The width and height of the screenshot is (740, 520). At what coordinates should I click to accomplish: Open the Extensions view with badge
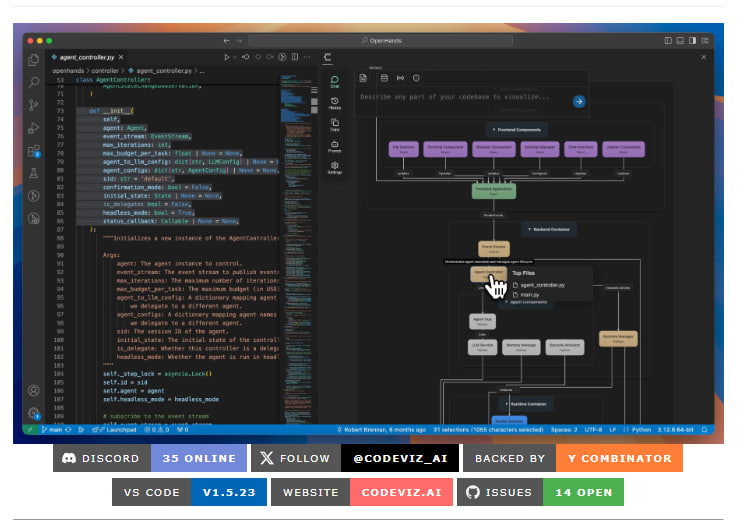tap(34, 151)
